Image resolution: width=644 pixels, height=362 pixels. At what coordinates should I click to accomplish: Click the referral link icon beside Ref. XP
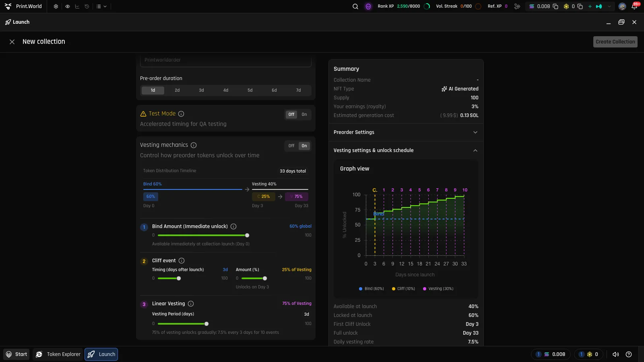(x=517, y=6)
